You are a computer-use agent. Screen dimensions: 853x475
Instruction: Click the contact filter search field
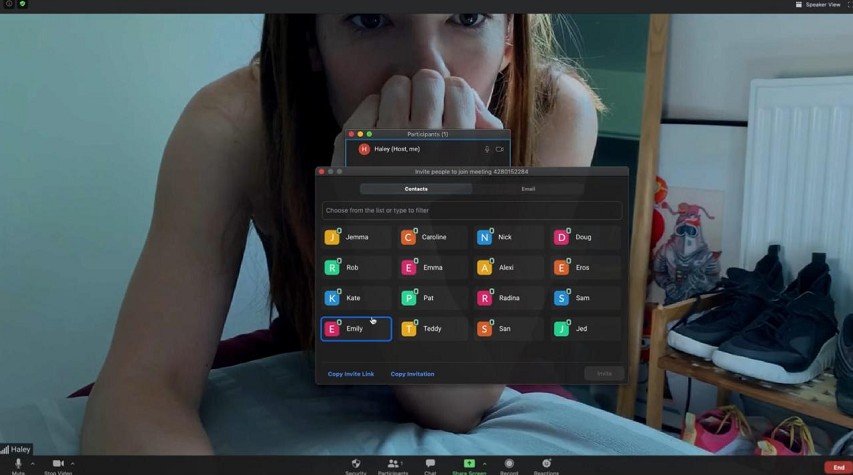pyautogui.click(x=471, y=210)
